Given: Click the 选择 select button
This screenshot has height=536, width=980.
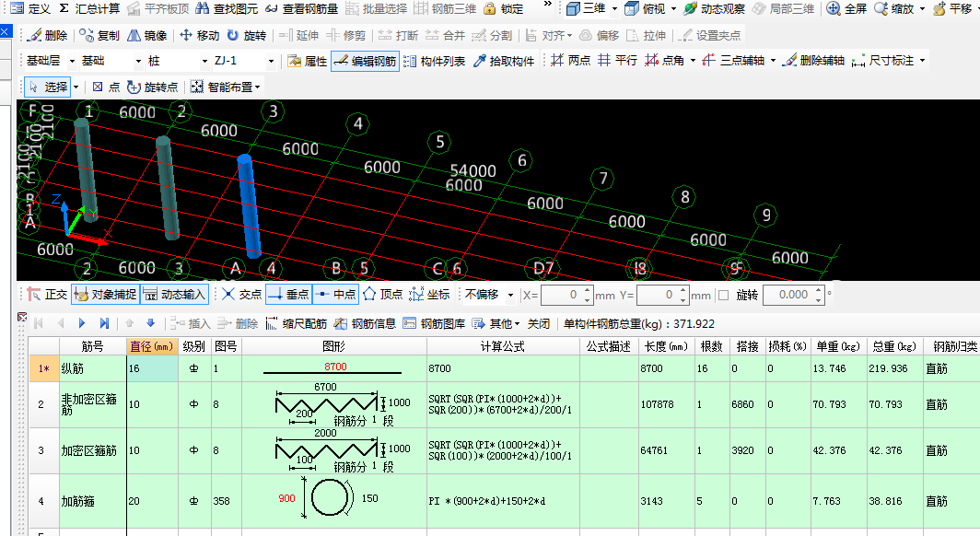Looking at the screenshot, I should 48,87.
